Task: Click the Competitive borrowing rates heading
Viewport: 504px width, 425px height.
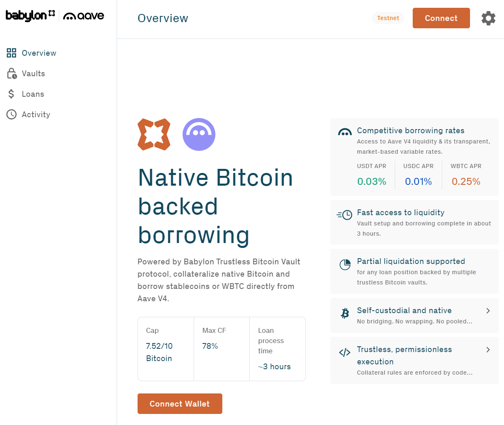Action: [x=411, y=130]
